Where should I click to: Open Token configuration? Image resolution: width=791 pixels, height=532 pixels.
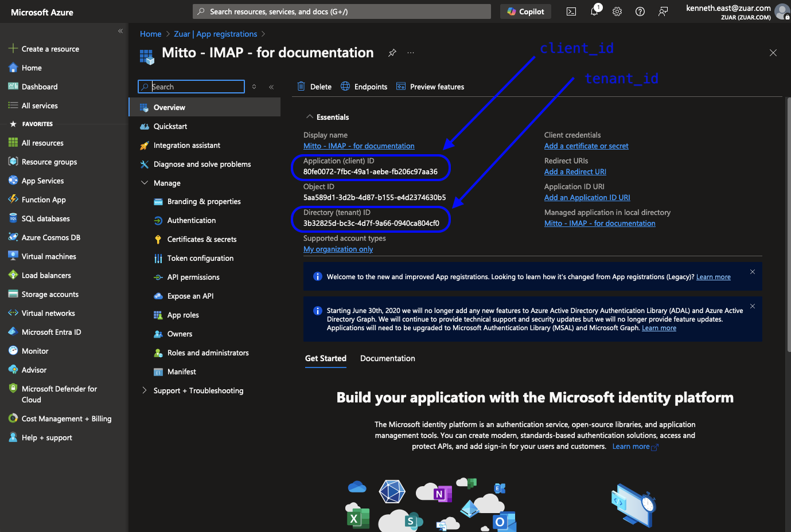coord(200,258)
